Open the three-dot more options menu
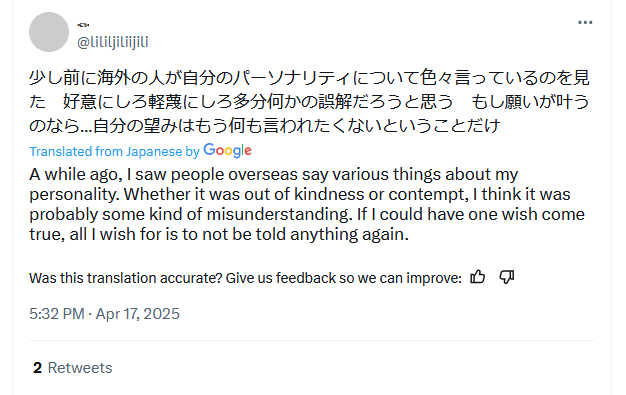The height and width of the screenshot is (395, 626). coord(585,23)
